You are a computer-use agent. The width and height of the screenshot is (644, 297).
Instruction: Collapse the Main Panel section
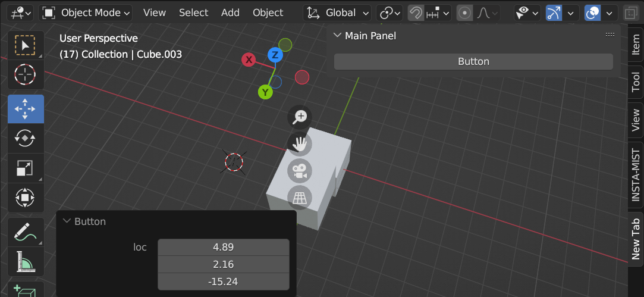click(337, 36)
